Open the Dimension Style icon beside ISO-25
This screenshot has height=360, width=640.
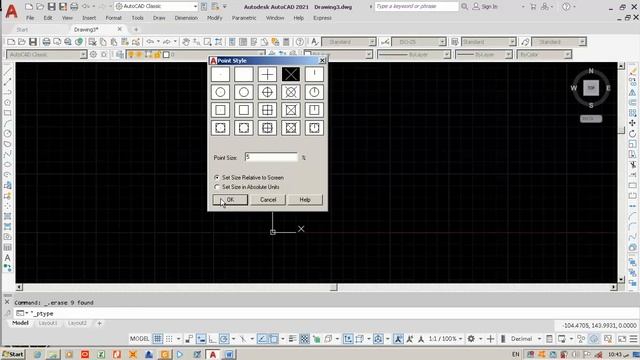point(385,42)
